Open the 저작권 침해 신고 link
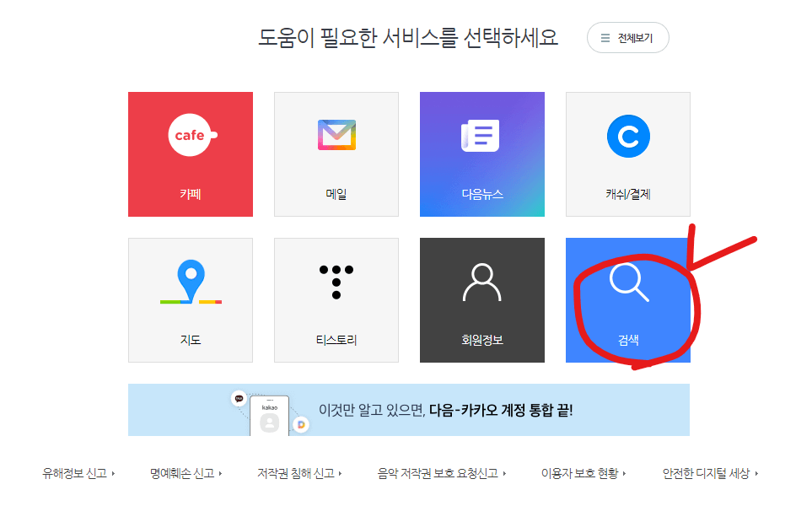The image size is (812, 506). point(300,473)
